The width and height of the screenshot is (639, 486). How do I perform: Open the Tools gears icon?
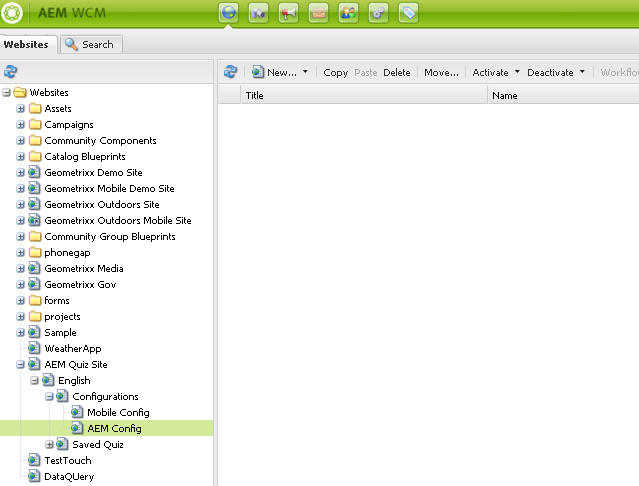pyautogui.click(x=379, y=13)
